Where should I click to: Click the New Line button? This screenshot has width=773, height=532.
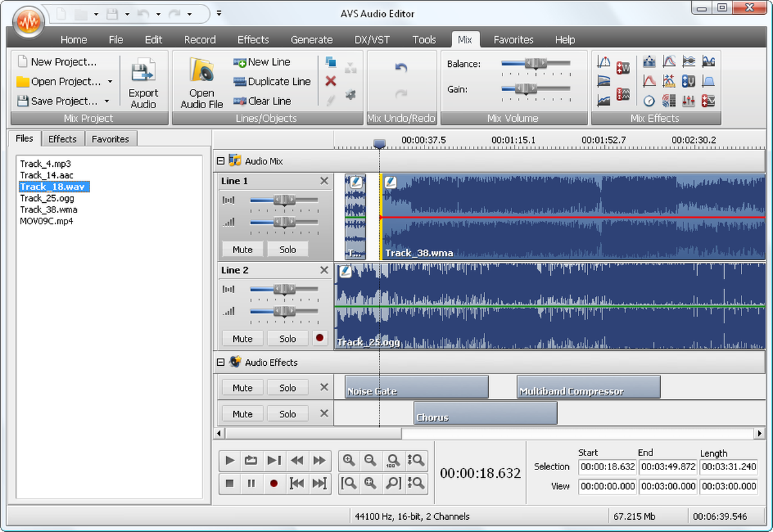pos(265,62)
